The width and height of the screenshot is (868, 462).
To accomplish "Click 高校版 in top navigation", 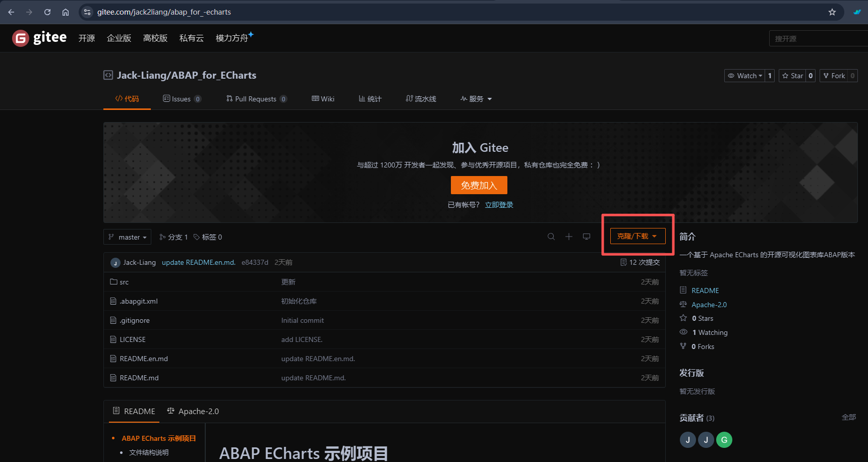I will [155, 38].
